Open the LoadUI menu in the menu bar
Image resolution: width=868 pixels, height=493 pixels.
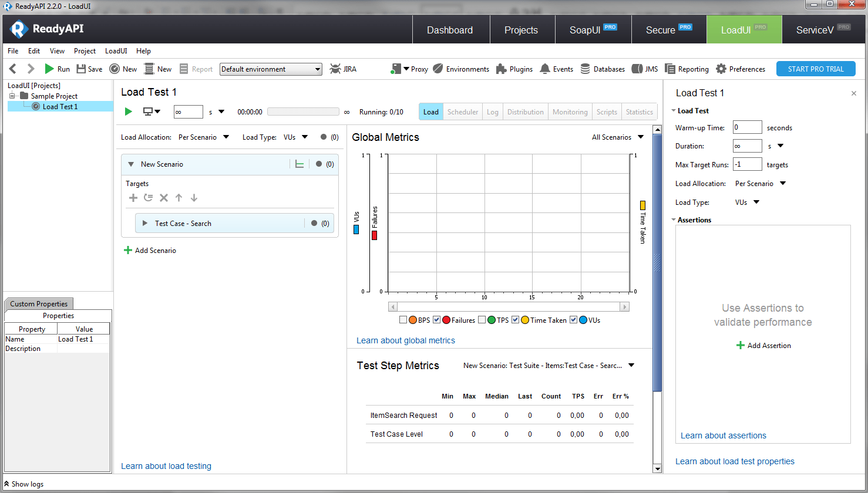(x=116, y=51)
